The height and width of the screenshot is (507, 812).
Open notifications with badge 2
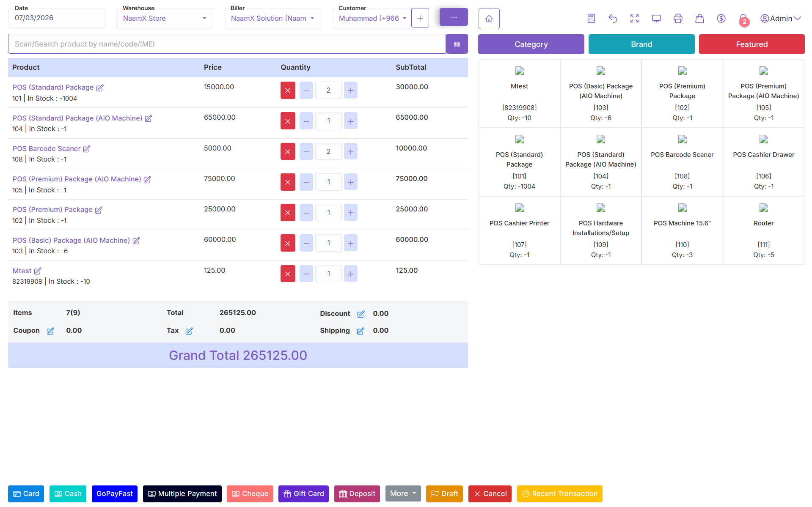point(743,19)
